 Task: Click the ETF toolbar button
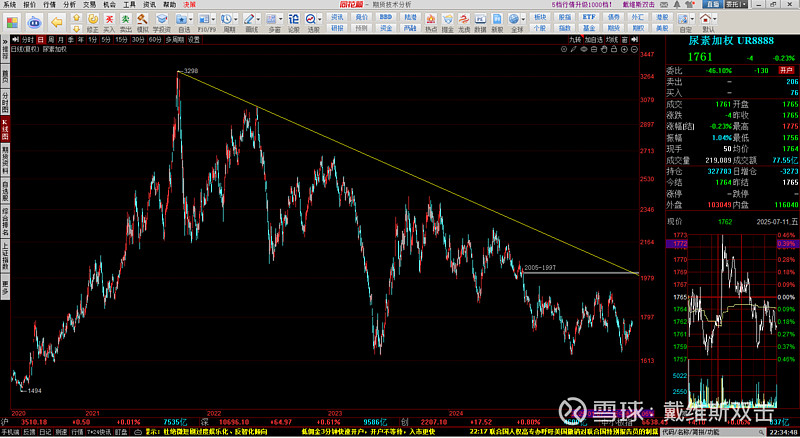(x=589, y=17)
